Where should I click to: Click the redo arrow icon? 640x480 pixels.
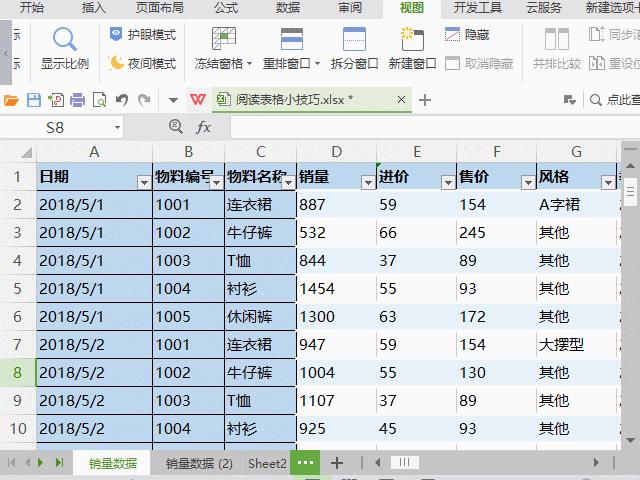(144, 100)
